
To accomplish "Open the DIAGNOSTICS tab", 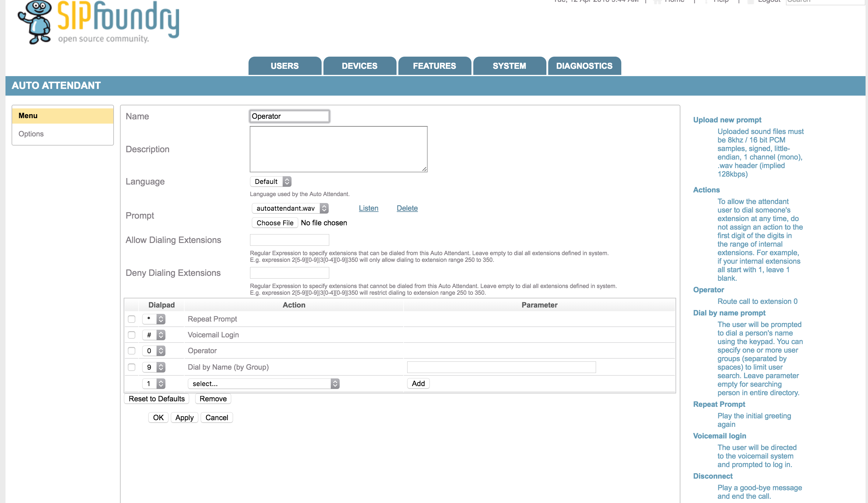I will point(584,66).
